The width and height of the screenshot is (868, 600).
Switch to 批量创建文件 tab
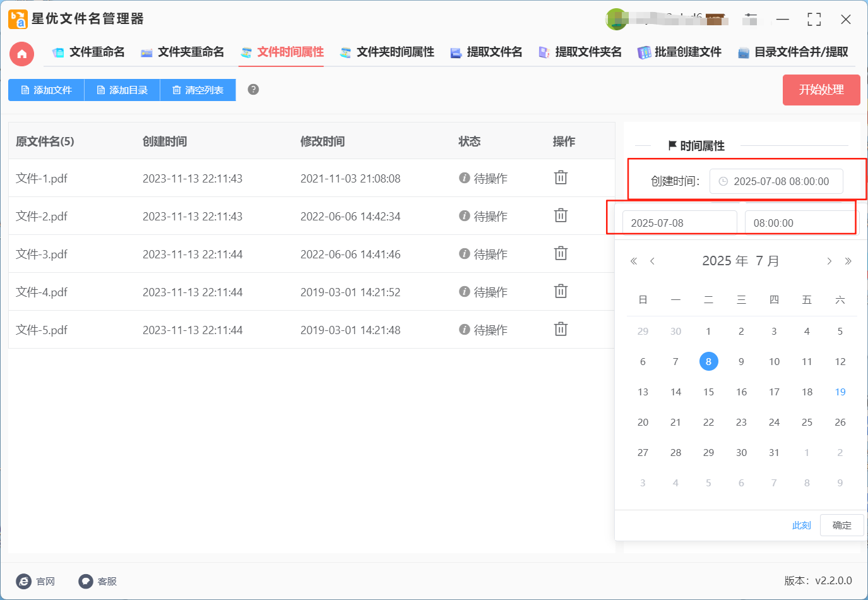679,52
